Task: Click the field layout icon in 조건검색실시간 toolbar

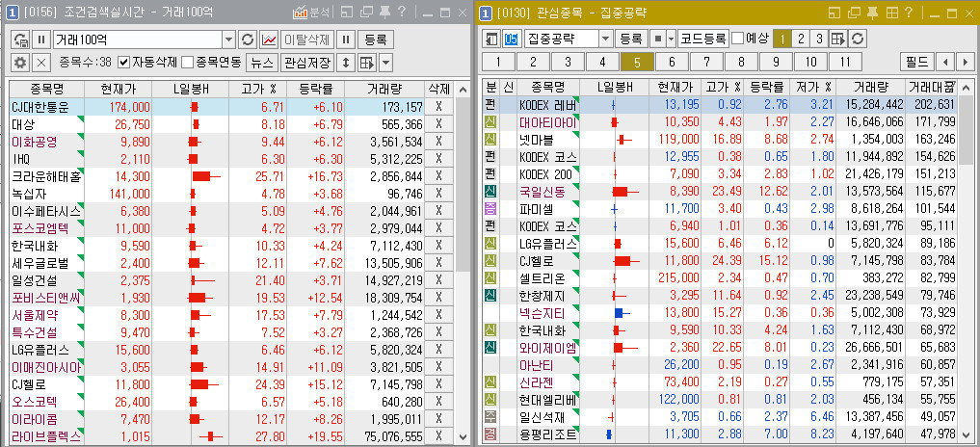Action: pyautogui.click(x=367, y=62)
